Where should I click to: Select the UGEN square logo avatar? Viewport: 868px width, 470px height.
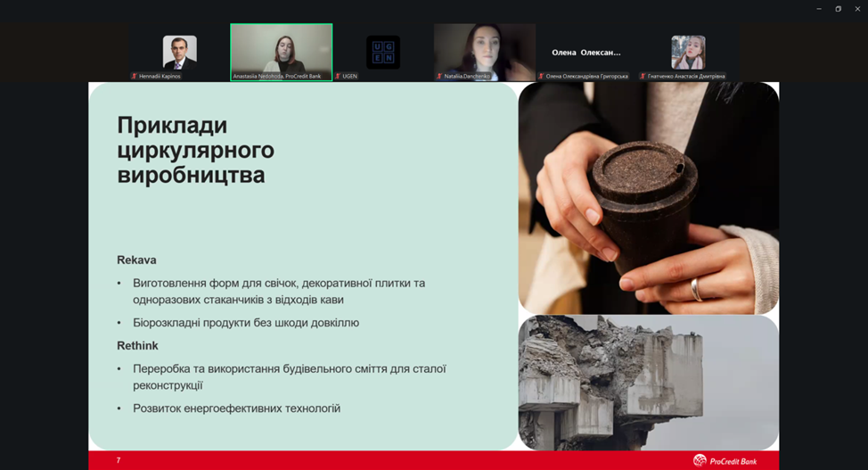(383, 53)
